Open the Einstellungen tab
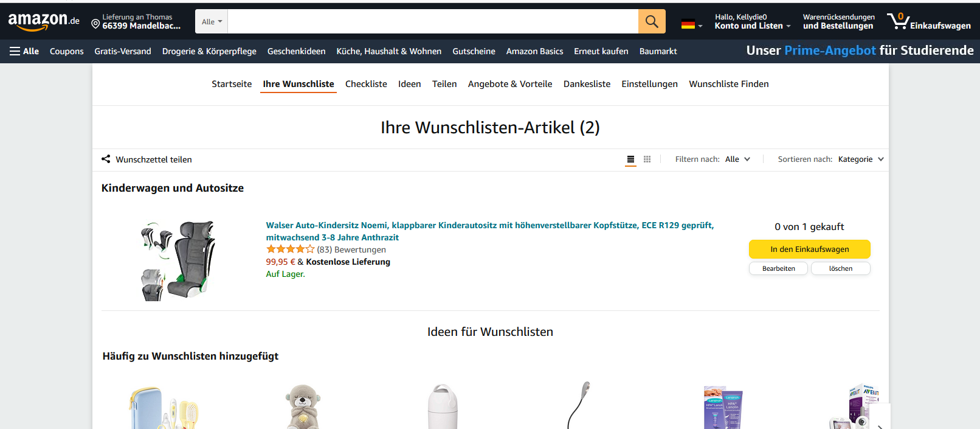This screenshot has width=980, height=429. coord(649,84)
